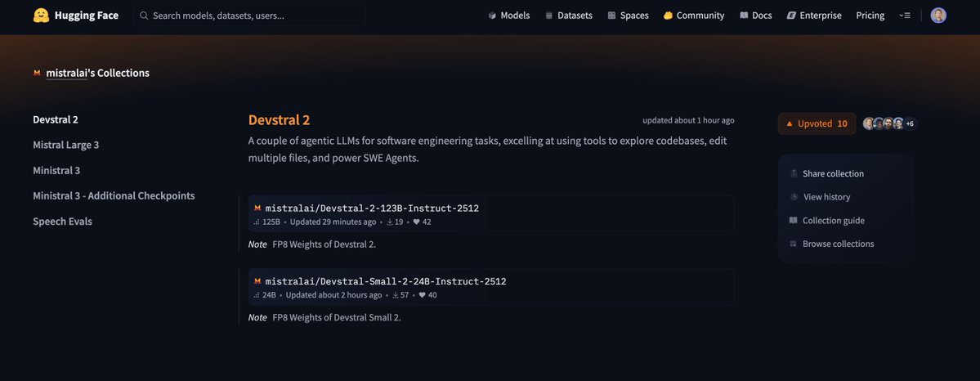Image resolution: width=980 pixels, height=381 pixels.
Task: Go to the Datasets page
Action: pos(568,16)
